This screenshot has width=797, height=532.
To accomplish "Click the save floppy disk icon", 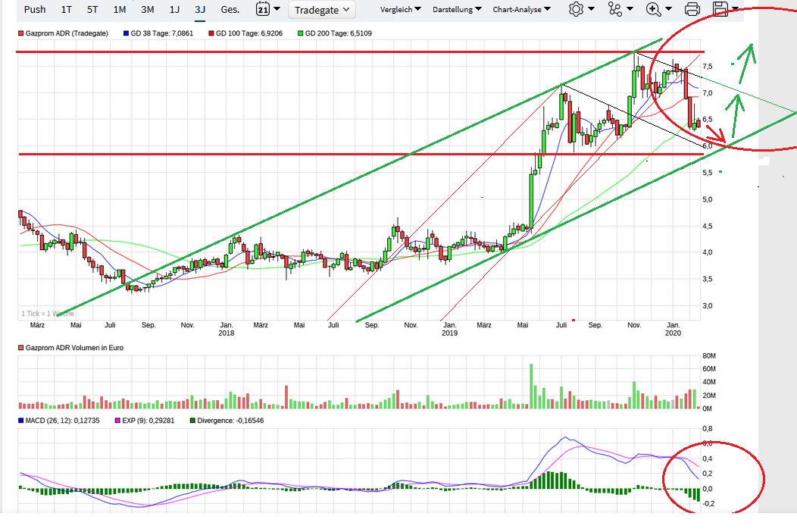I will click(x=720, y=9).
